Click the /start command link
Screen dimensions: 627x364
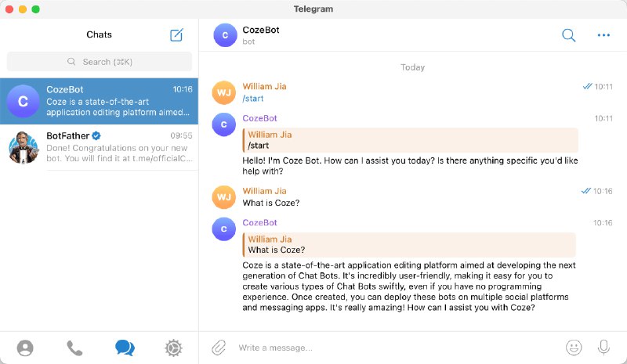coord(252,98)
